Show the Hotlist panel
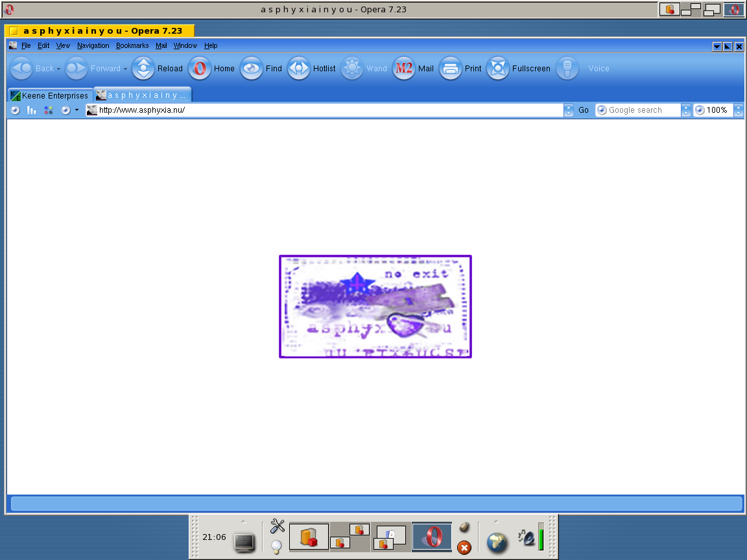 coord(311,69)
